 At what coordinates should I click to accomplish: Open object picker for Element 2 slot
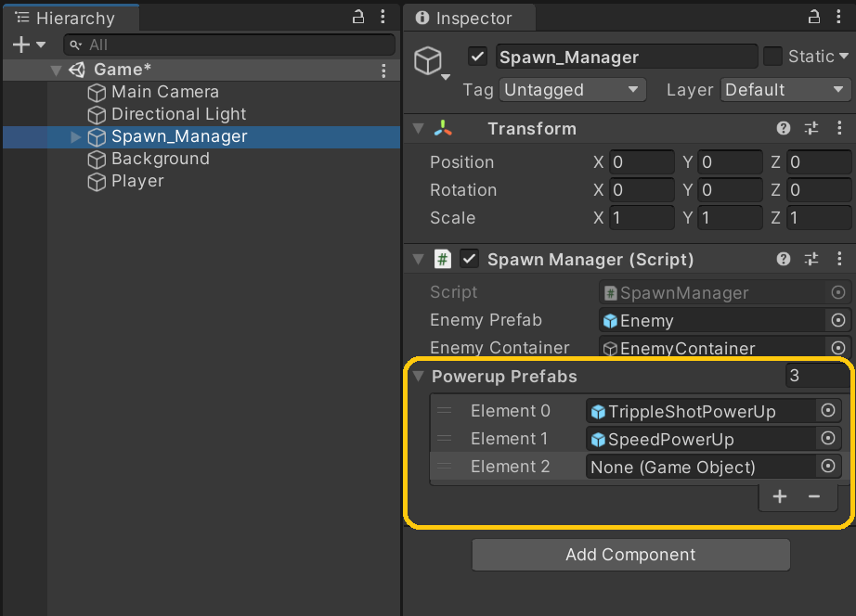point(827,467)
